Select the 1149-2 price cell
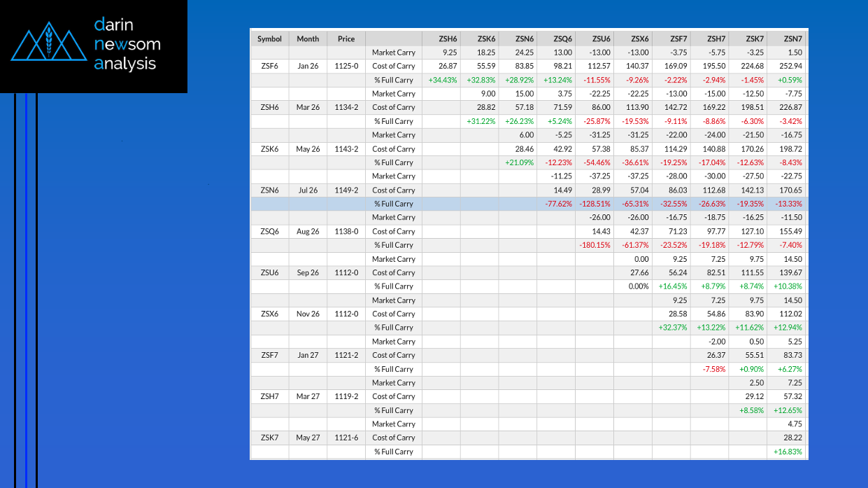 [346, 190]
